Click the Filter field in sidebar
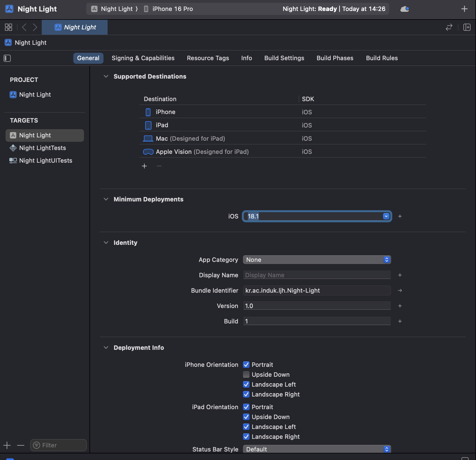Viewport: 476px width, 460px height. 58,445
